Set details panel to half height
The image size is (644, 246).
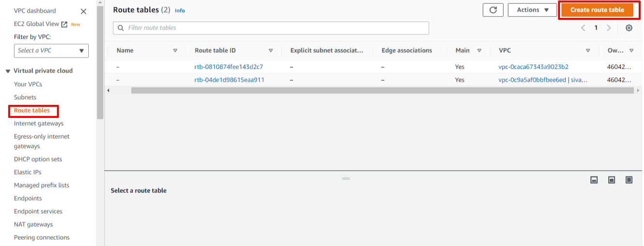tap(612, 180)
